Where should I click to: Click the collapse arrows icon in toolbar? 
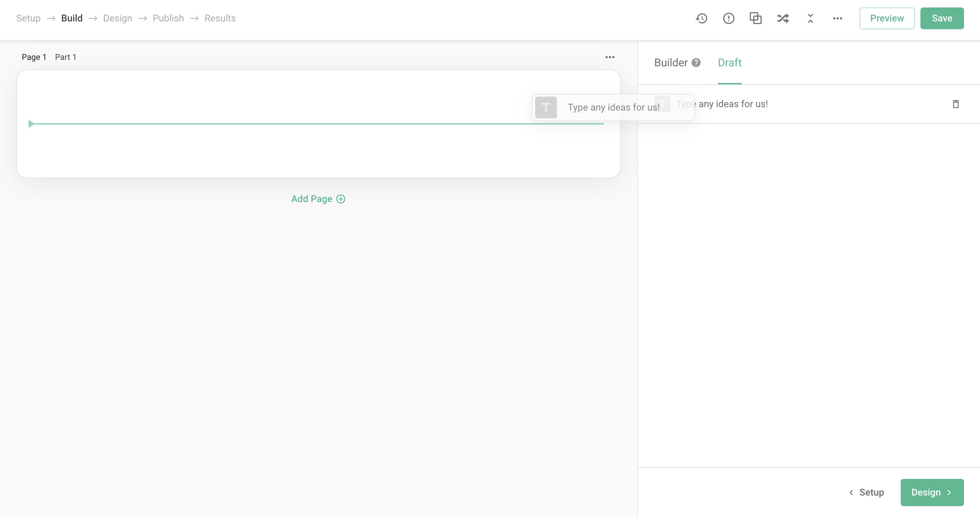[x=810, y=18]
